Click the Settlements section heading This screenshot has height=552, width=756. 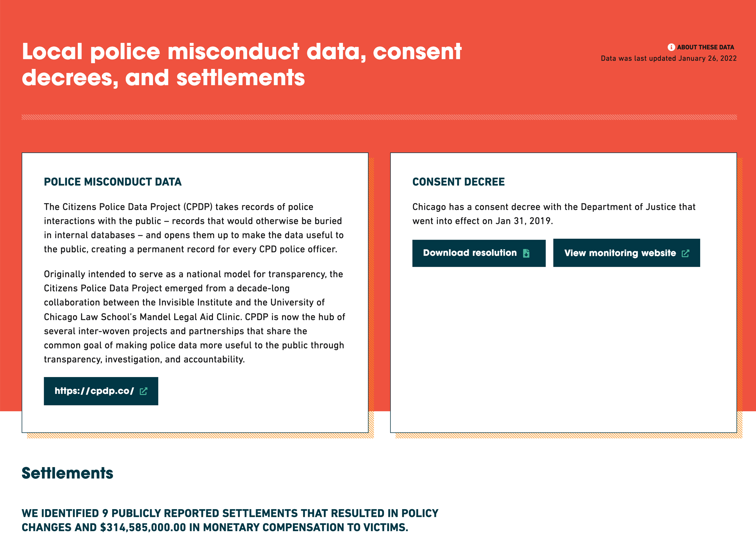67,473
